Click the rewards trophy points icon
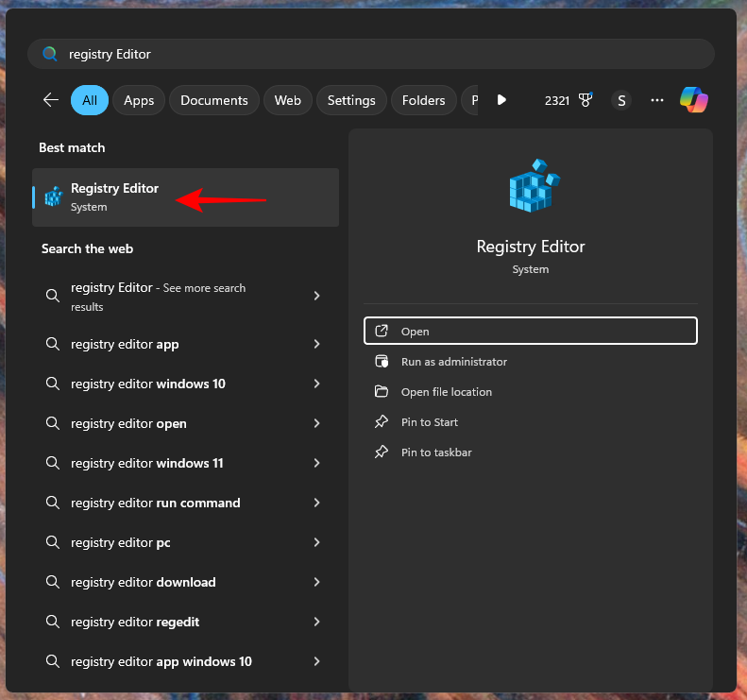This screenshot has width=747, height=700. click(586, 100)
